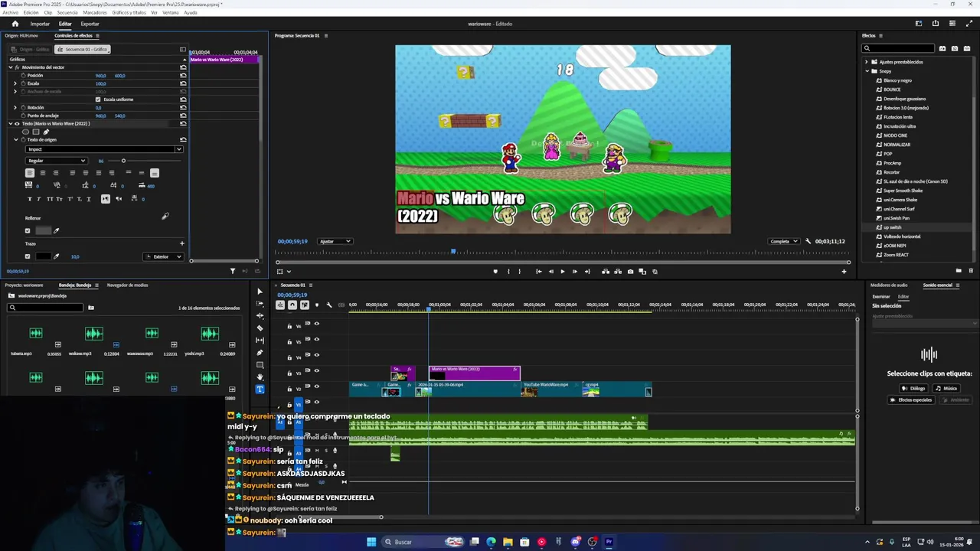Create new custom bin in Effects
The image size is (980, 551).
[x=959, y=270]
